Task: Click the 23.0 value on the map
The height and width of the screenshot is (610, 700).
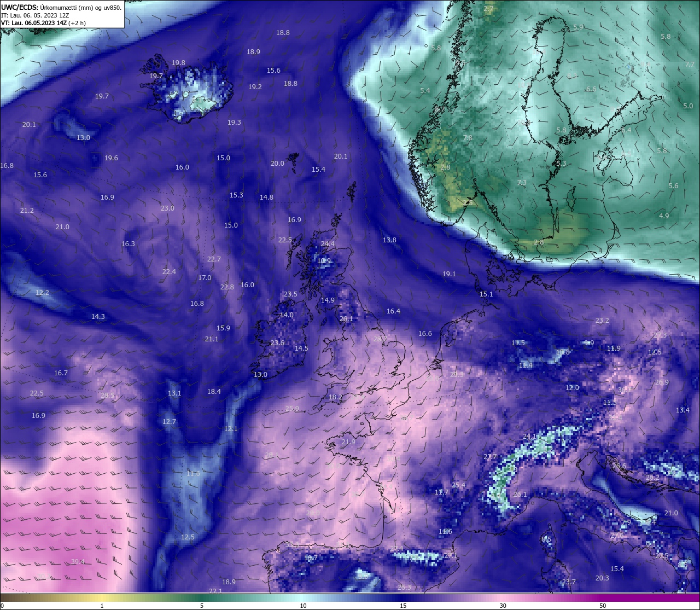Action: [x=167, y=208]
